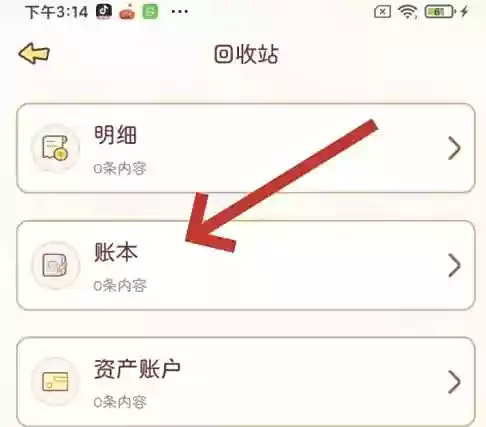Tap 0条内容 under 明细

pos(120,169)
